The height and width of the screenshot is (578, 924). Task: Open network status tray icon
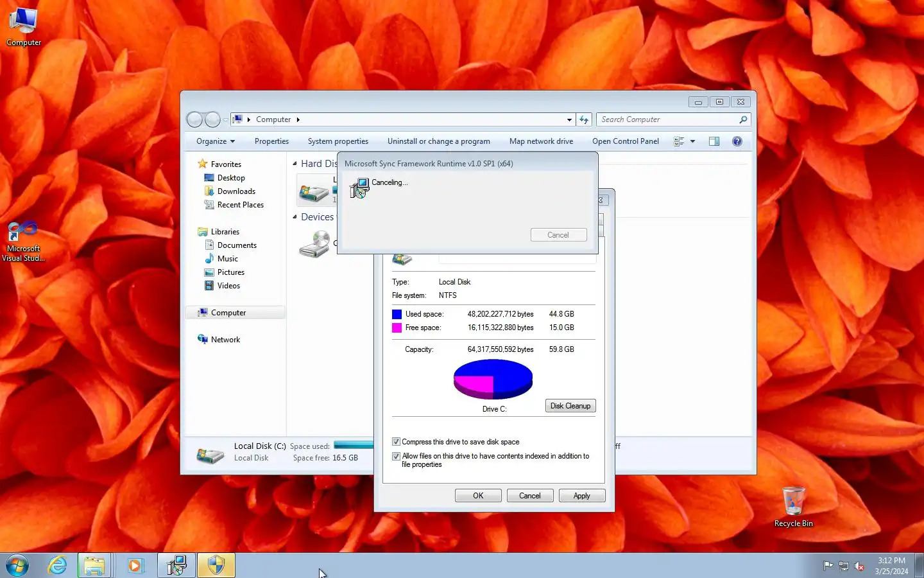coord(844,566)
